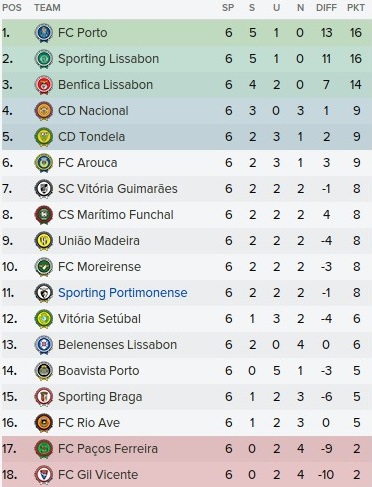This screenshot has width=372, height=487.
Task: Click the SC Vitória Guimarães crest
Action: point(44,189)
